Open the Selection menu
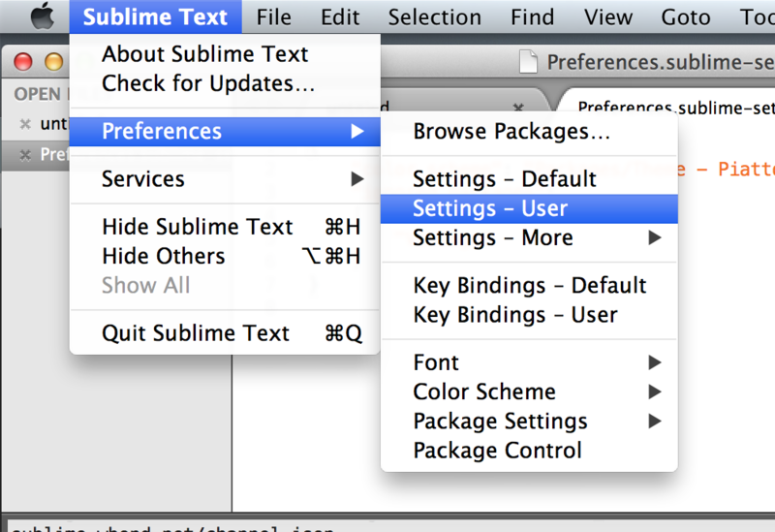Screen dimensions: 775x532 tap(434, 17)
